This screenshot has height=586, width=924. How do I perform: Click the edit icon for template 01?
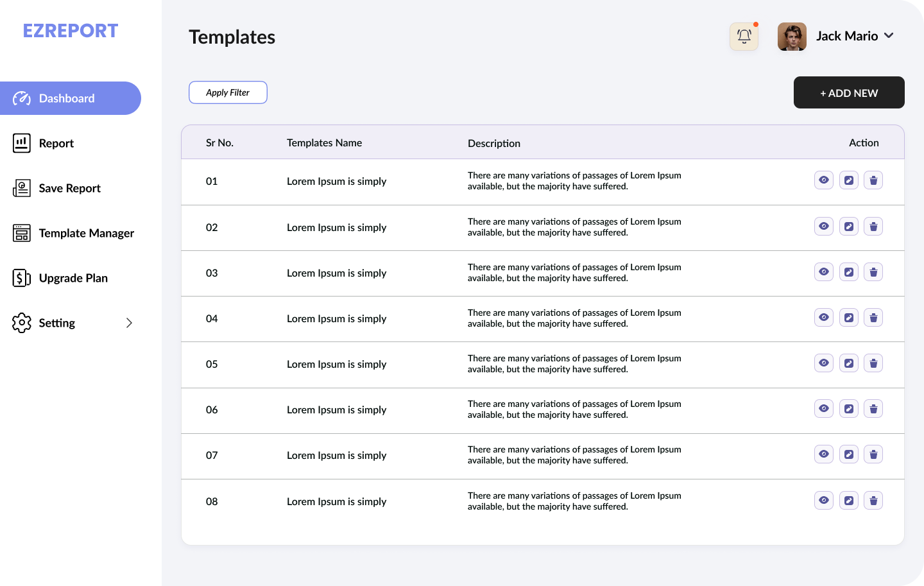pyautogui.click(x=848, y=180)
